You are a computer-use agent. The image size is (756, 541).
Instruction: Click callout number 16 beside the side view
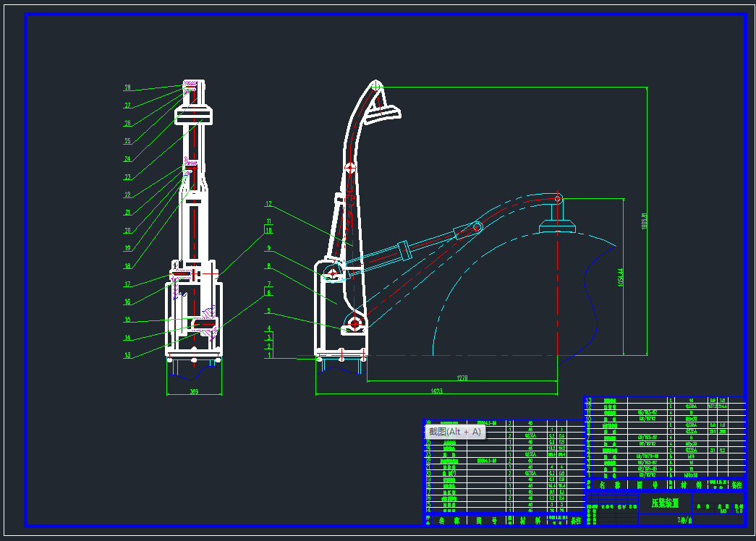coord(127,302)
